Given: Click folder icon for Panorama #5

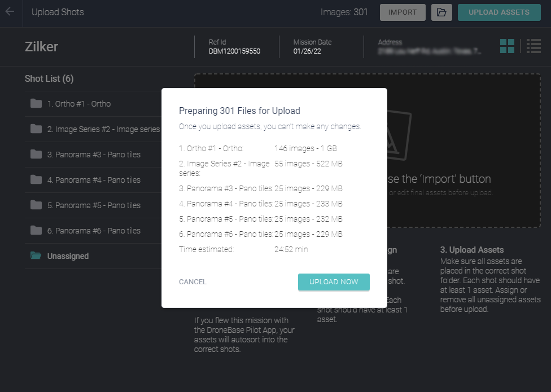Looking at the screenshot, I should coord(36,205).
